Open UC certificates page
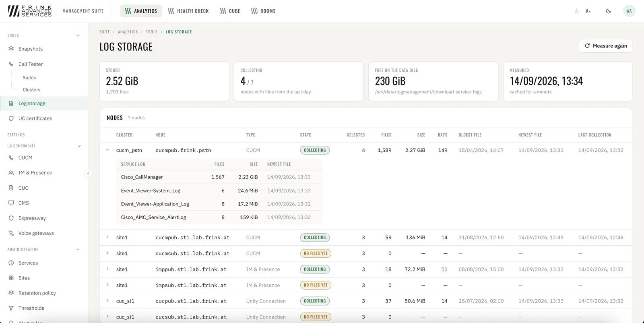The width and height of the screenshot is (644, 323). click(35, 118)
